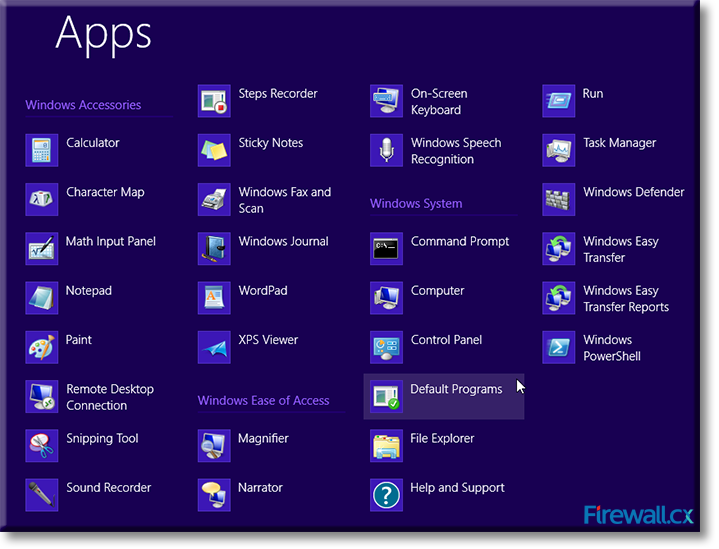
Task: Click the "Computer" text label
Action: (x=437, y=291)
